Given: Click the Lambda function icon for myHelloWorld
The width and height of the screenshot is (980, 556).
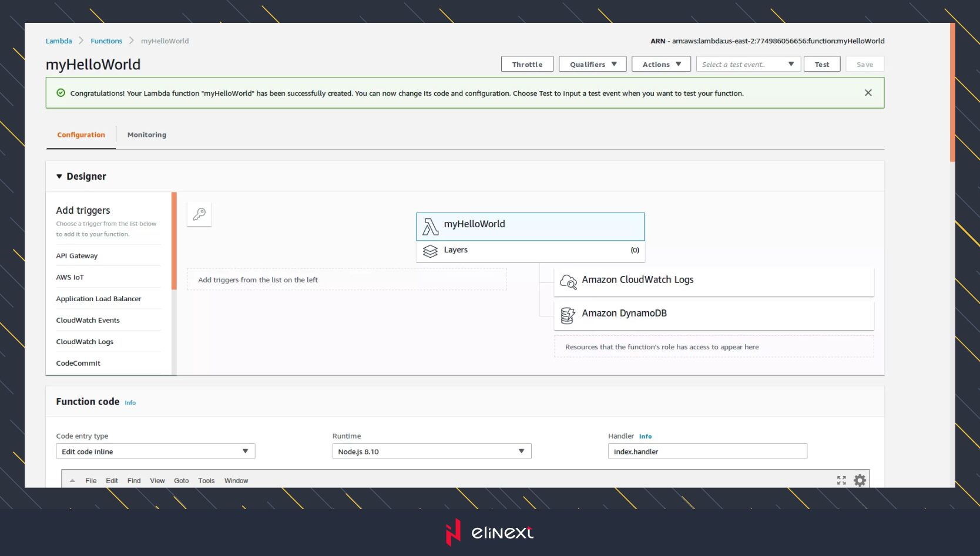Looking at the screenshot, I should tap(431, 227).
